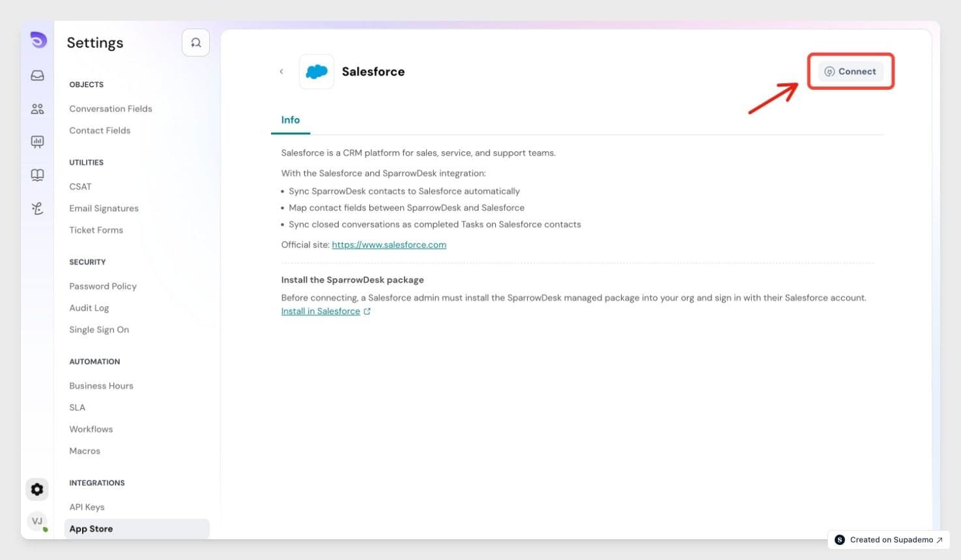Screen dimensions: 961x560
Task: Open Password Policy settings
Action: pos(103,286)
